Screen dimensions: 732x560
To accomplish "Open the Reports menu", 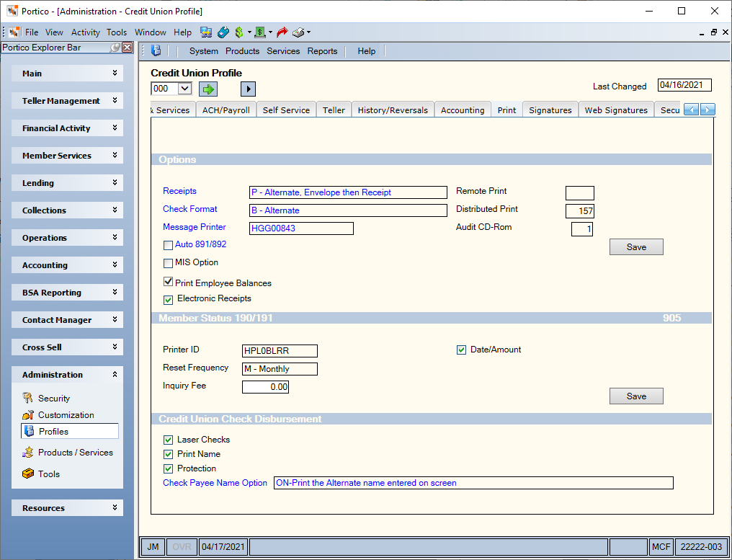I will point(322,51).
